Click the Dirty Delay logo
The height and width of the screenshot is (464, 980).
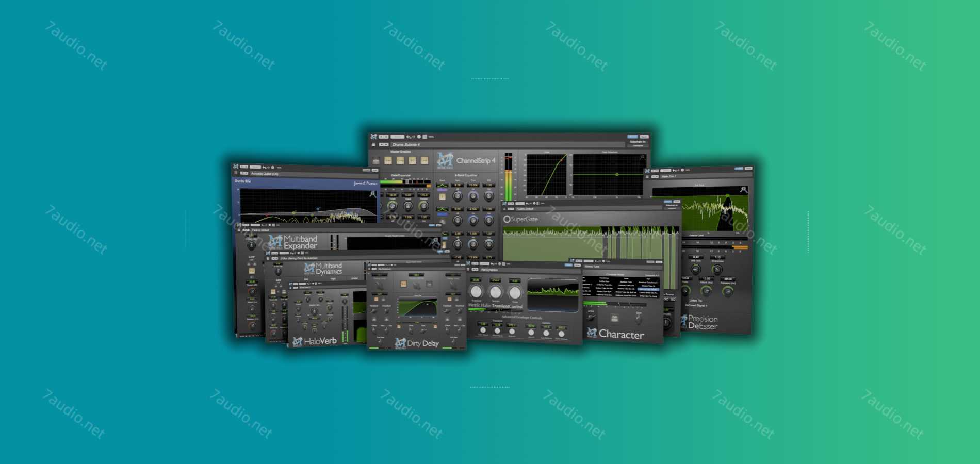click(x=417, y=344)
